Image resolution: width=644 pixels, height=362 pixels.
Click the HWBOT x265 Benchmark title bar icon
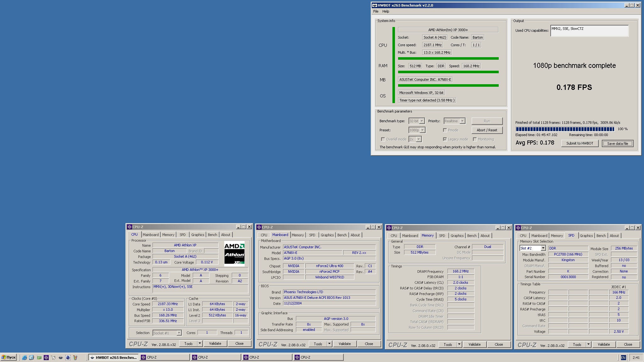point(375,5)
